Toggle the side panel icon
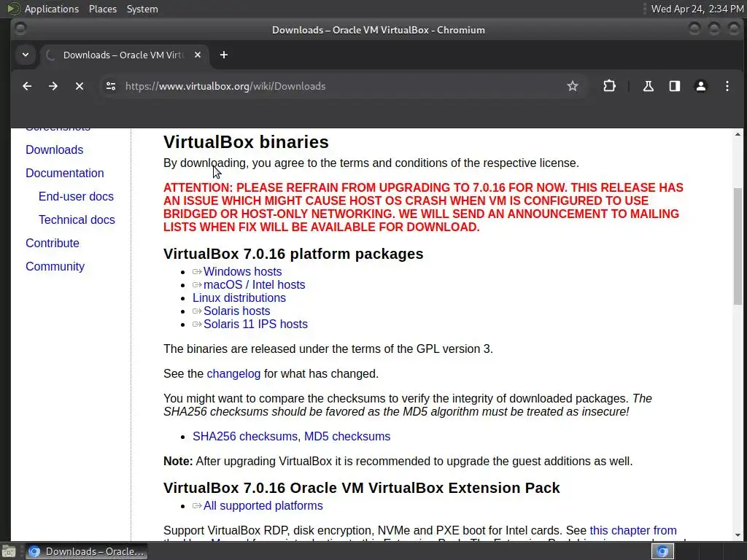This screenshot has height=560, width=747. coord(675,86)
